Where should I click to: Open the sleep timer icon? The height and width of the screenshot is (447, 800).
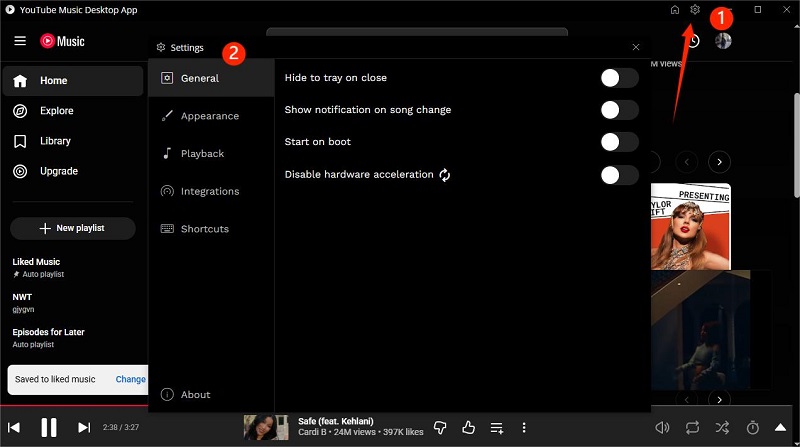pos(753,428)
